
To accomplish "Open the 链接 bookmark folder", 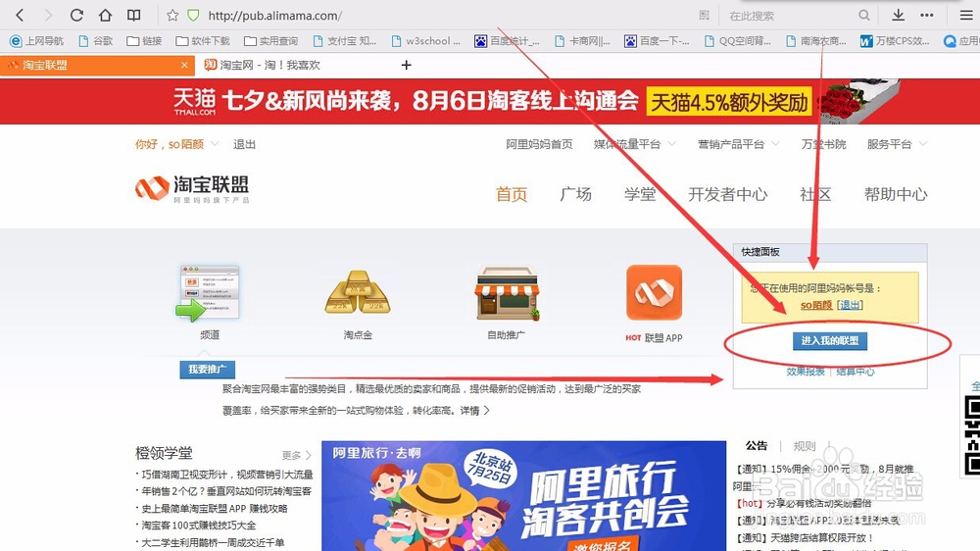I will pyautogui.click(x=144, y=41).
